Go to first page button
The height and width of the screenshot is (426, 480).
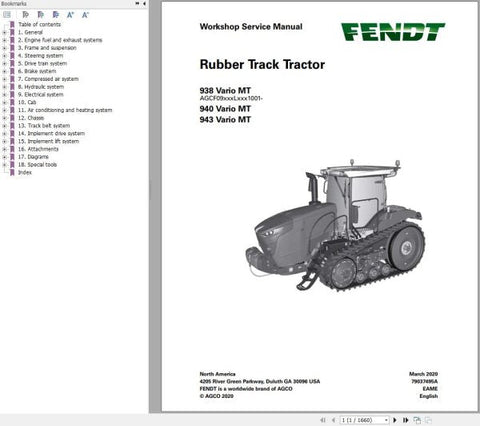[323, 420]
